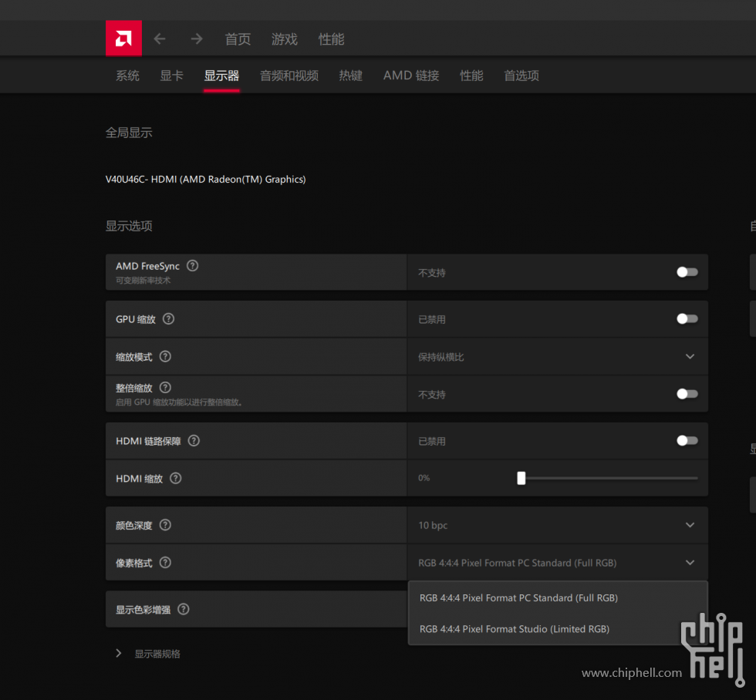Enable HDMI 链路保障 switch
Screen dimensions: 756x700
[x=687, y=441]
